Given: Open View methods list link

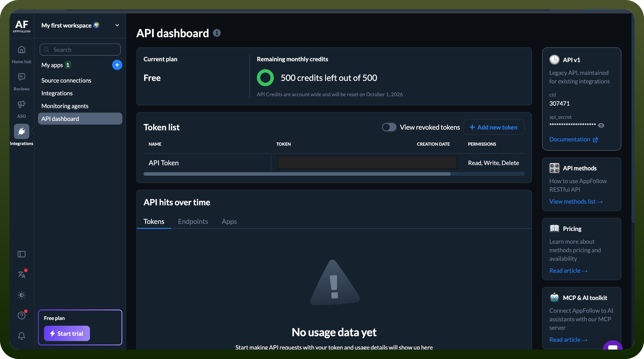Looking at the screenshot, I should coord(576,202).
